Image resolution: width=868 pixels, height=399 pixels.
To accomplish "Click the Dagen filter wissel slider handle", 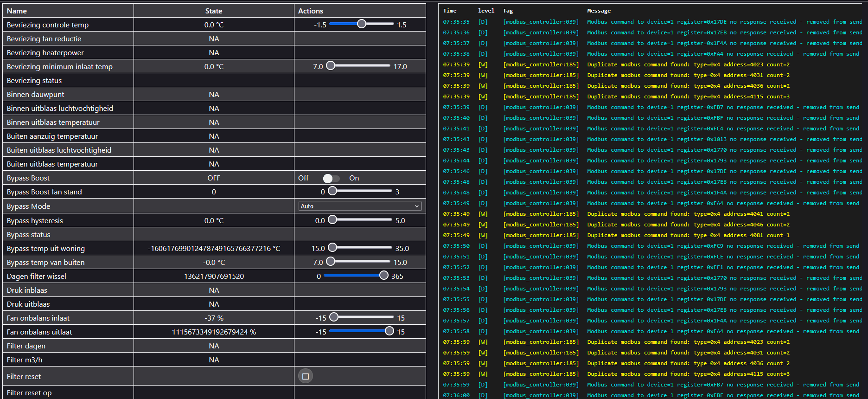I will [x=384, y=275].
